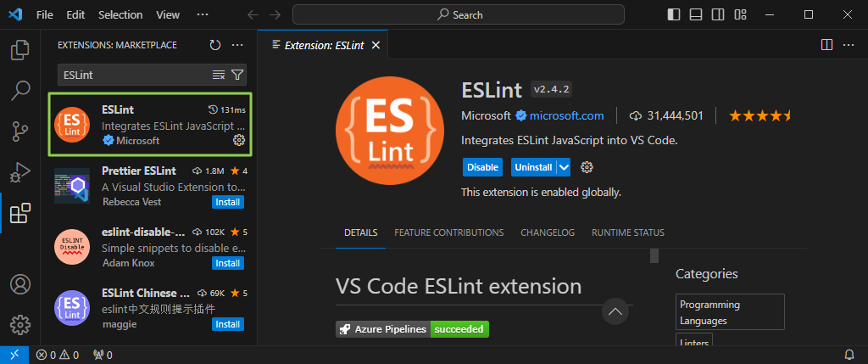Select the Details tab

pos(361,232)
